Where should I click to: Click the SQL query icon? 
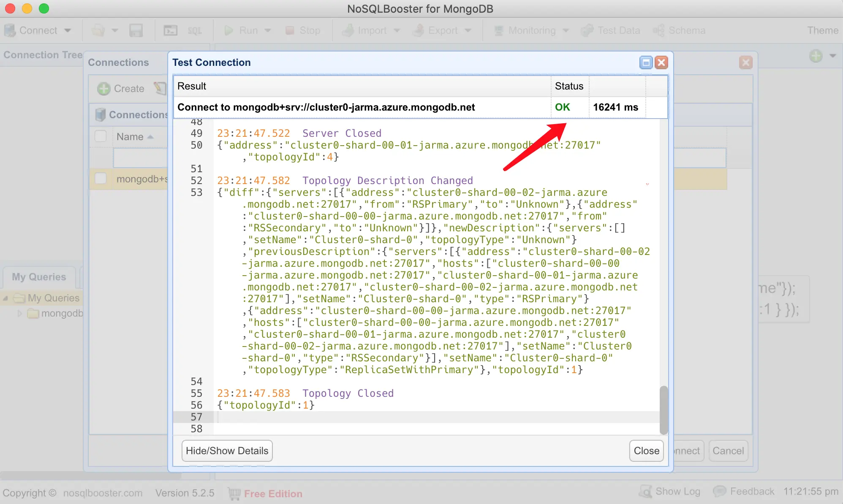point(194,30)
